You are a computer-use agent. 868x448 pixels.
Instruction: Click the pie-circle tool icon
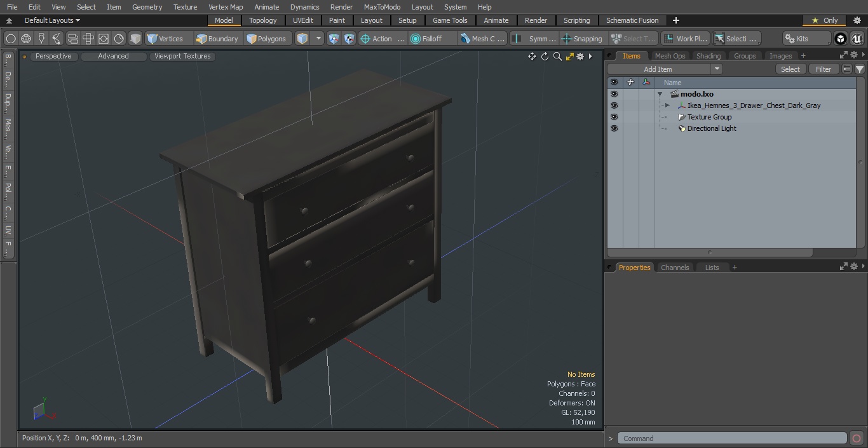(119, 39)
